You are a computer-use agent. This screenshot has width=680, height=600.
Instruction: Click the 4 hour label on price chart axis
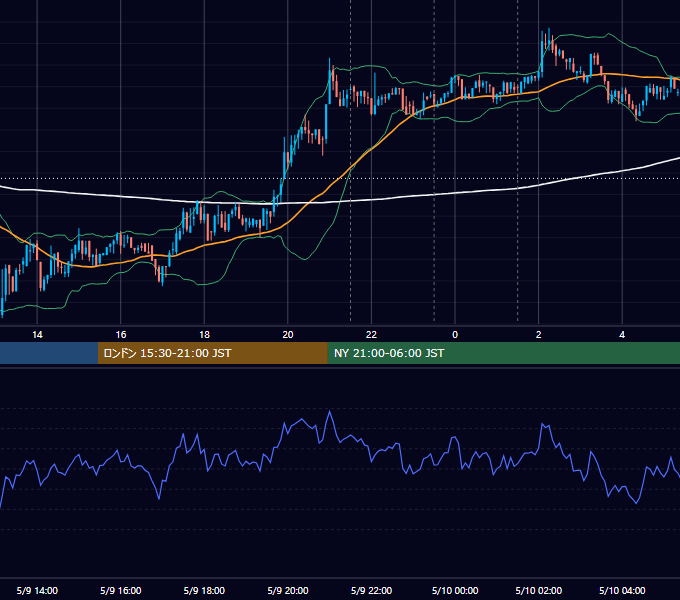pyautogui.click(x=622, y=335)
